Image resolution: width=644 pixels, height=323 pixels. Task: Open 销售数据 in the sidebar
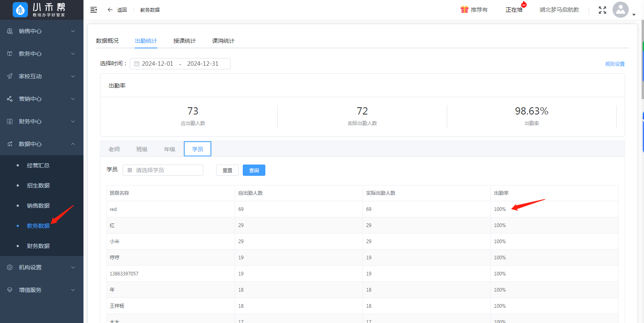coord(38,206)
